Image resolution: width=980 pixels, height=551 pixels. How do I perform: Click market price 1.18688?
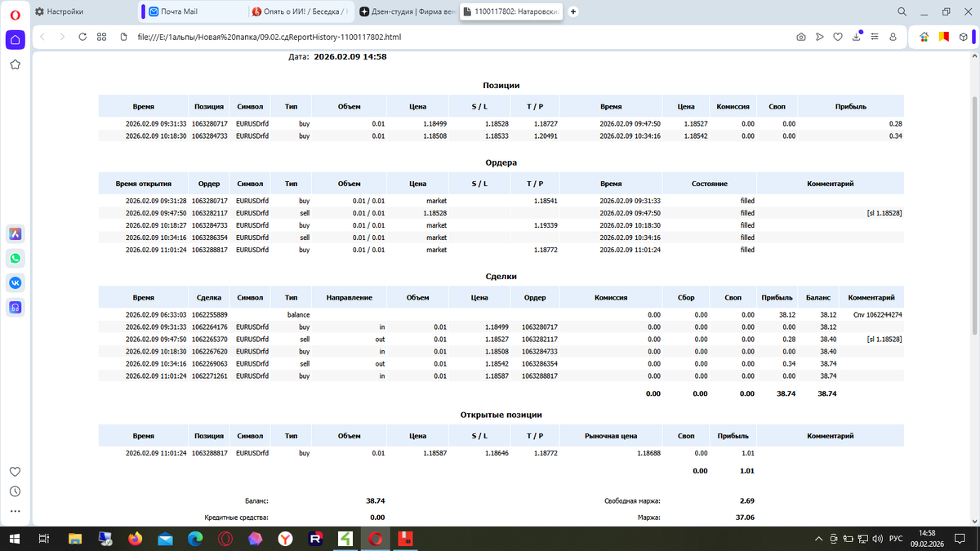(649, 453)
